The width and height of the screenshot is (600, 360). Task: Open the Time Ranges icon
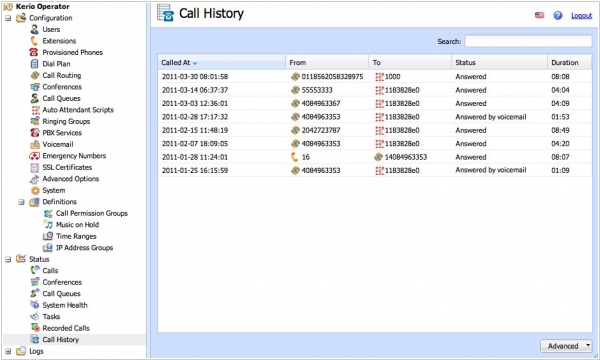click(48, 236)
